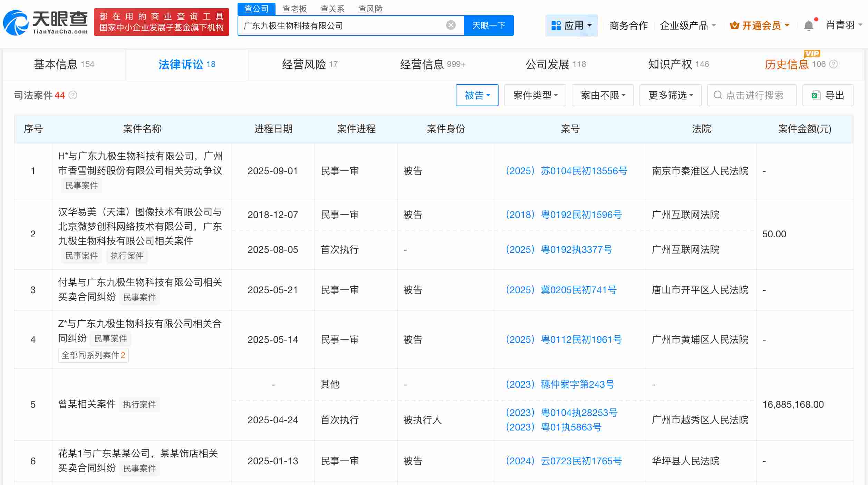
Task: Open the notification bell
Action: point(809,25)
